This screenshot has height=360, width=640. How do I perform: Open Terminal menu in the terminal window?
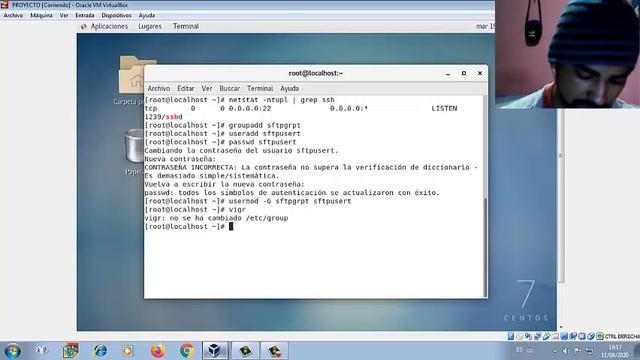[x=260, y=88]
